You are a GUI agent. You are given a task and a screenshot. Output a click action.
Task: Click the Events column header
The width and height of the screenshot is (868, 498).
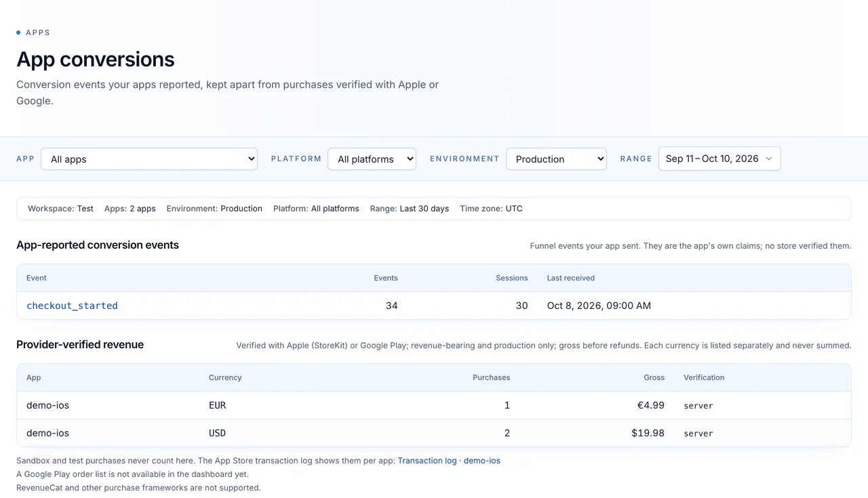[x=386, y=278]
